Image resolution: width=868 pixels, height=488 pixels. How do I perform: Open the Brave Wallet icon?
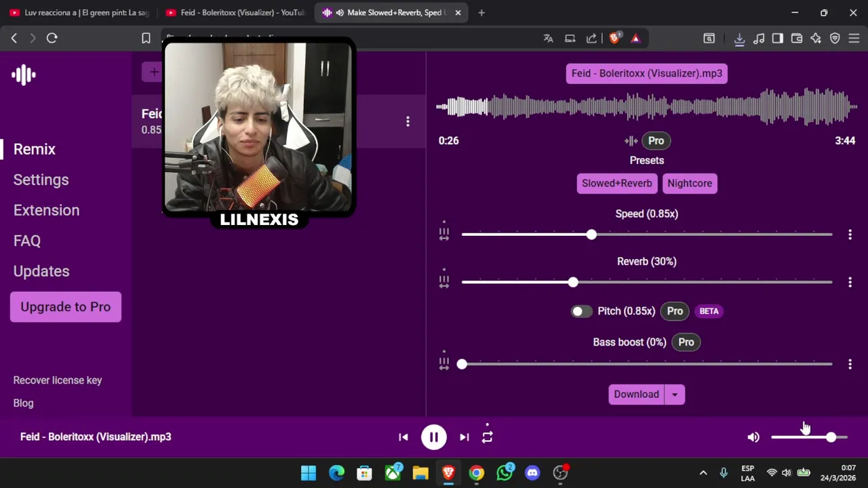(x=797, y=39)
